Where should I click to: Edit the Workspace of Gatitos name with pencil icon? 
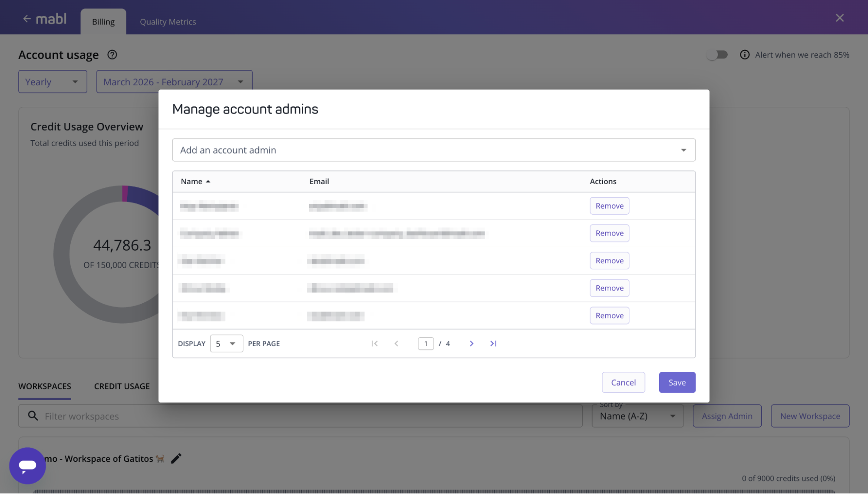tap(176, 458)
